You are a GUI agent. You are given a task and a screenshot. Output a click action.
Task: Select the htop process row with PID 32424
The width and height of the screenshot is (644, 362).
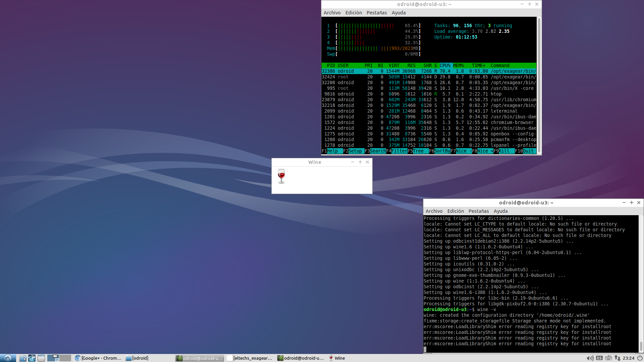click(x=429, y=77)
